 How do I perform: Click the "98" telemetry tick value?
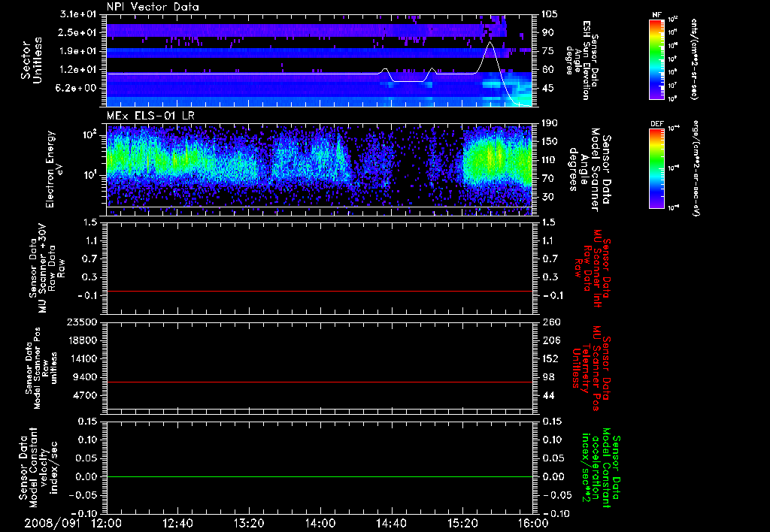pos(548,377)
